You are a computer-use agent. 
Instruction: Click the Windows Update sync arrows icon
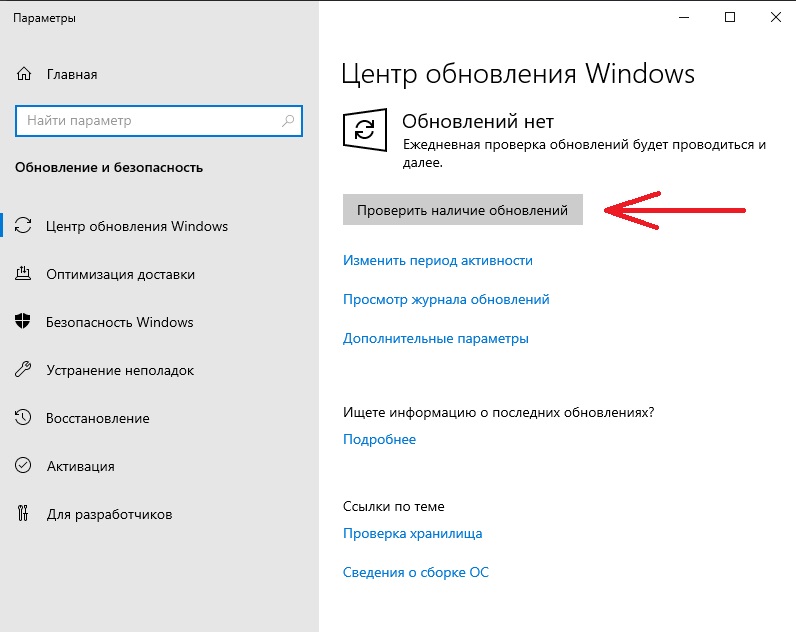pos(24,226)
